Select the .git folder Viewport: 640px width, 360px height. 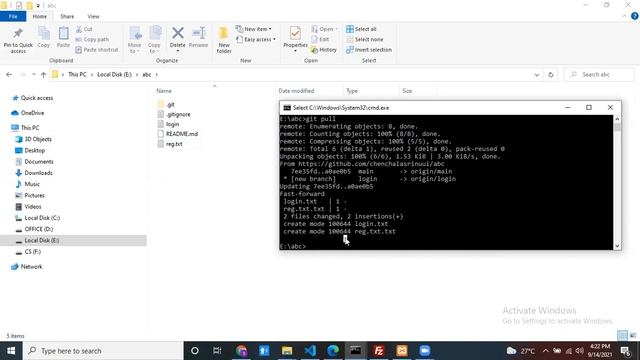tap(166, 105)
